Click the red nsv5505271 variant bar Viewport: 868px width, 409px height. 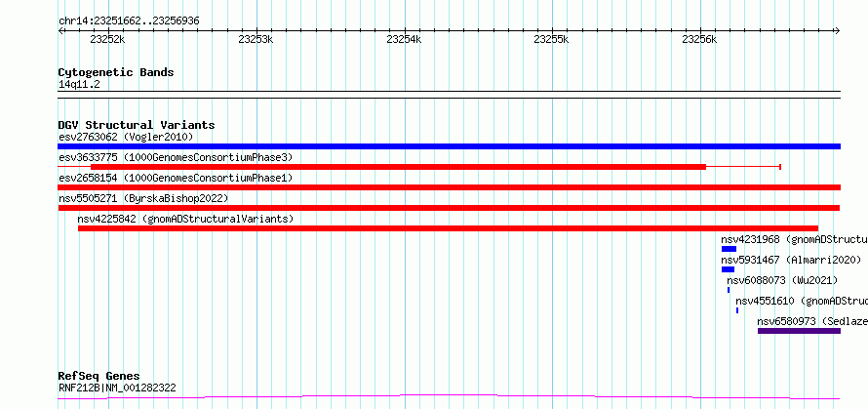pos(449,208)
